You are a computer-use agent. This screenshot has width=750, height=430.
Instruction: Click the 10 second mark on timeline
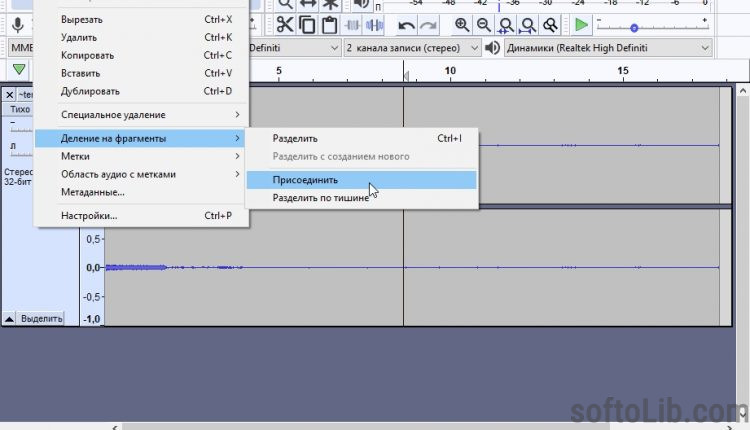click(x=450, y=71)
